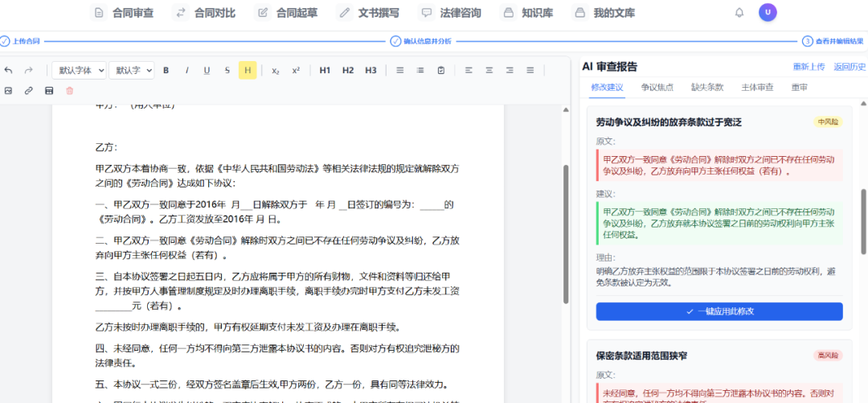Click the purple user avatar
The image size is (868, 403).
click(768, 12)
